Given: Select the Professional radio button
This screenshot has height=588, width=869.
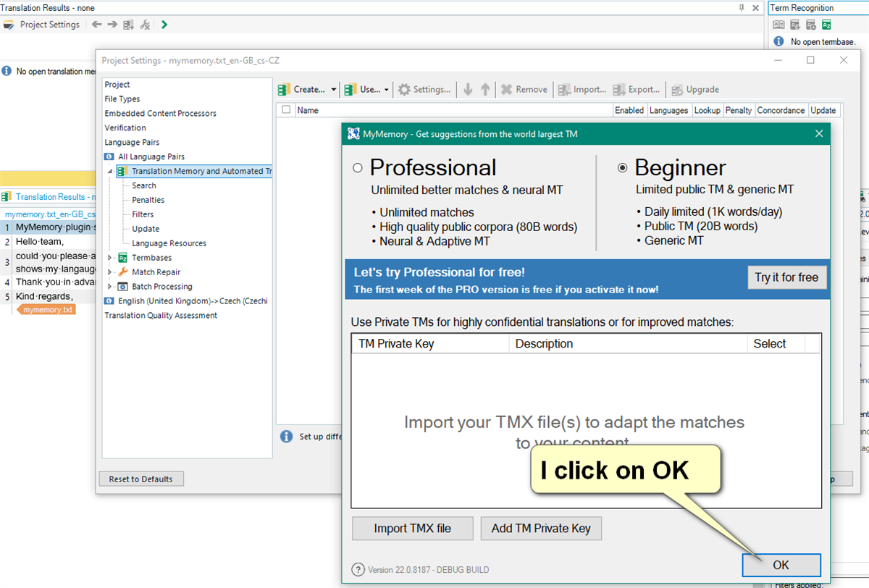Looking at the screenshot, I should tap(357, 168).
